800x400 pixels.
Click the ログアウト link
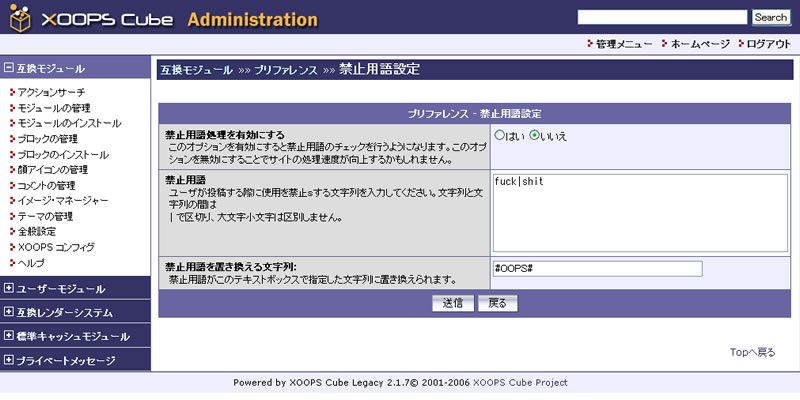point(769,44)
